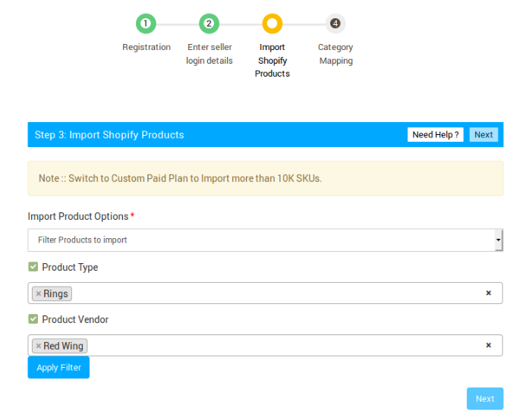The image size is (532, 411).
Task: Clear all Product Vendor selections
Action: (x=488, y=345)
